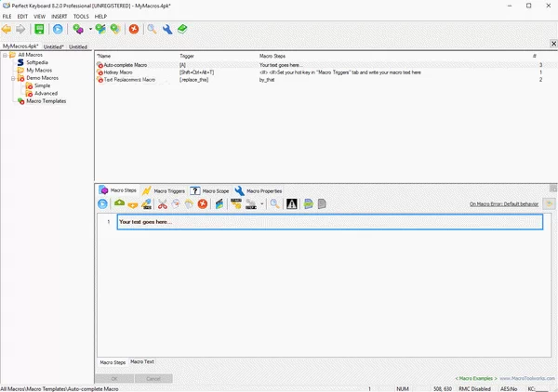
Task: Select the Softpedia item in macro tree
Action: [37, 63]
